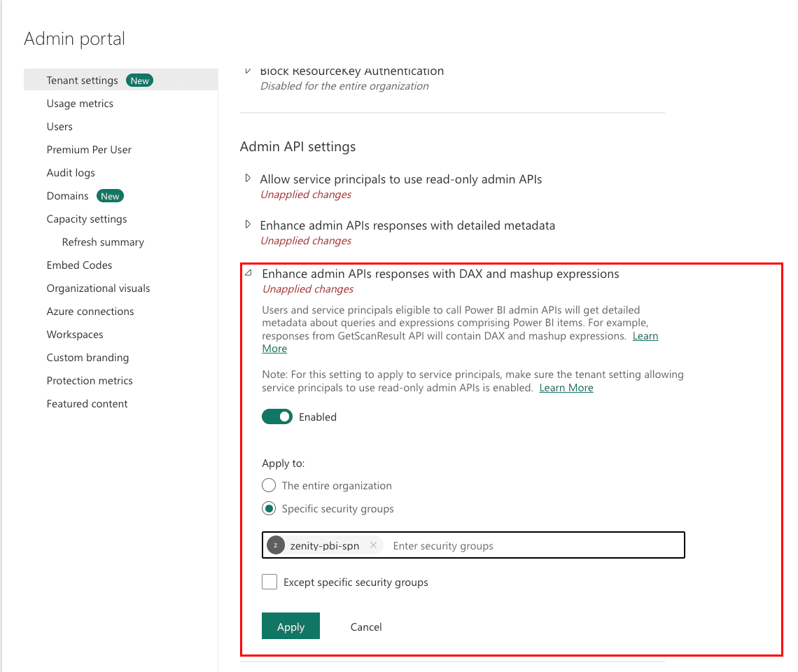Viewport: 798px width, 672px height.
Task: Open Refresh summary sub-item
Action: 103,241
